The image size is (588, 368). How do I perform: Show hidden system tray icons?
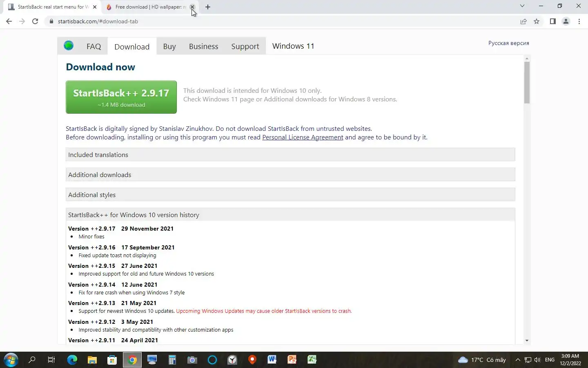518,360
